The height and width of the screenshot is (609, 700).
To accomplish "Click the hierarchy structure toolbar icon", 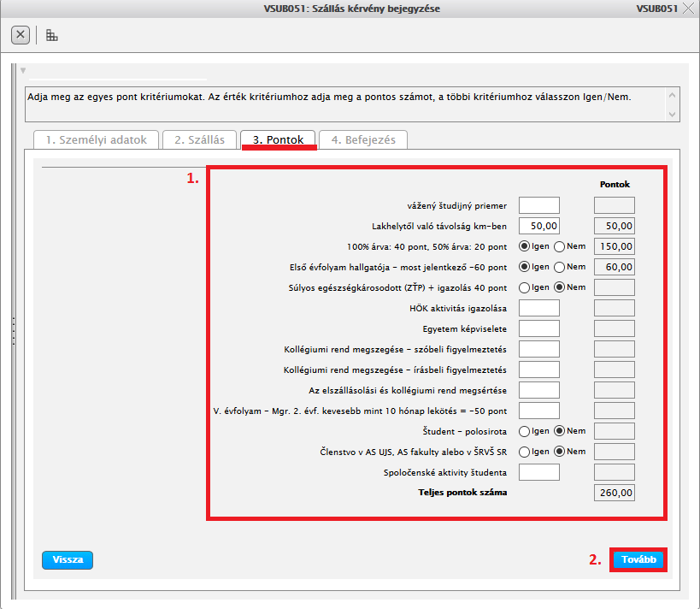I will pyautogui.click(x=52, y=35).
